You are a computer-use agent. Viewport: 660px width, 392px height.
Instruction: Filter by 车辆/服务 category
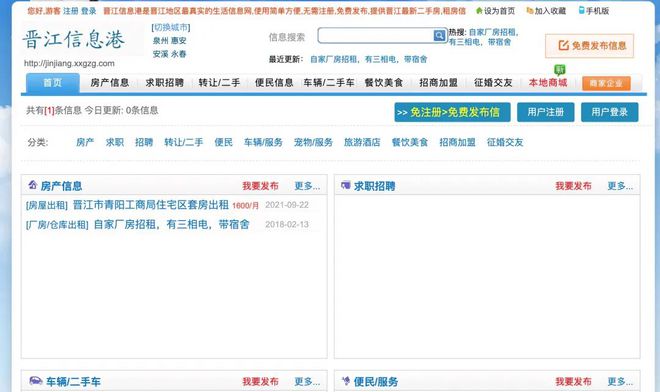(263, 142)
